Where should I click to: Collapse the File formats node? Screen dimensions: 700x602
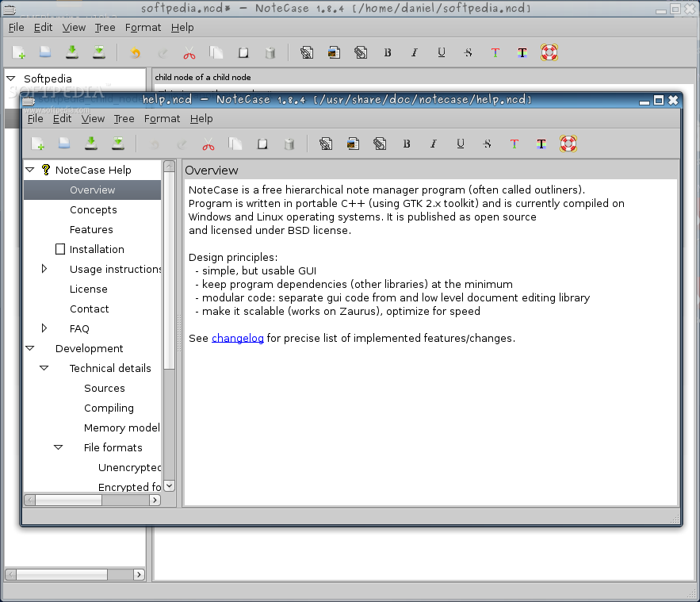(59, 447)
